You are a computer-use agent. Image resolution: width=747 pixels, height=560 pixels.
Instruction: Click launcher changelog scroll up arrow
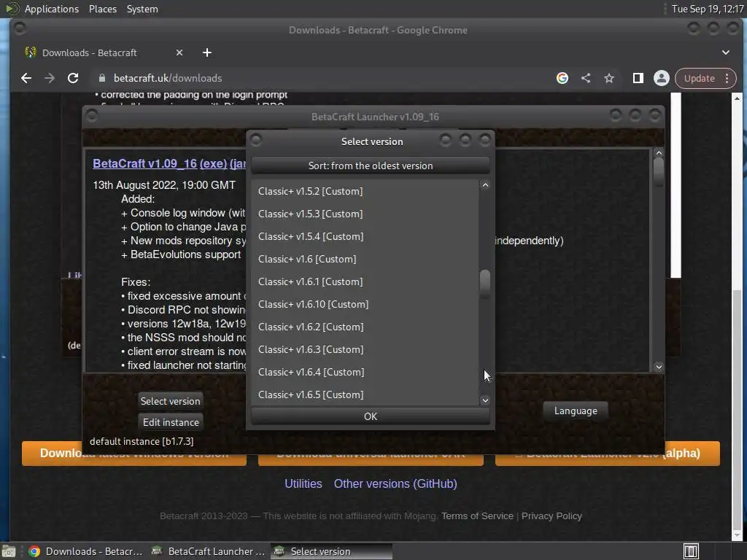tap(659, 153)
